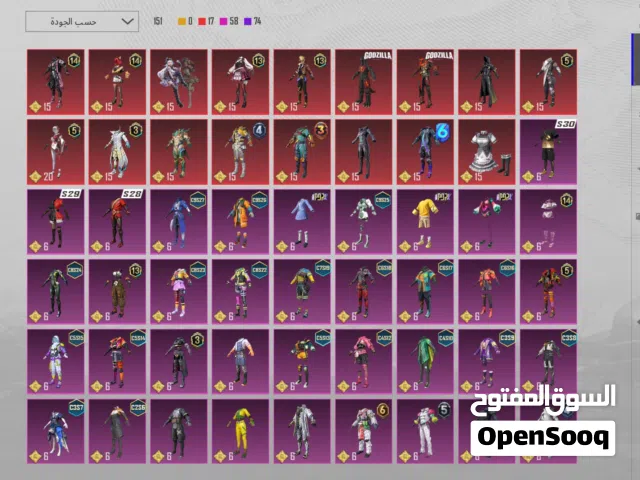Screen dimensions: 640x480
Task: Select the level 14 red-hooded outfit
Action: point(117,82)
